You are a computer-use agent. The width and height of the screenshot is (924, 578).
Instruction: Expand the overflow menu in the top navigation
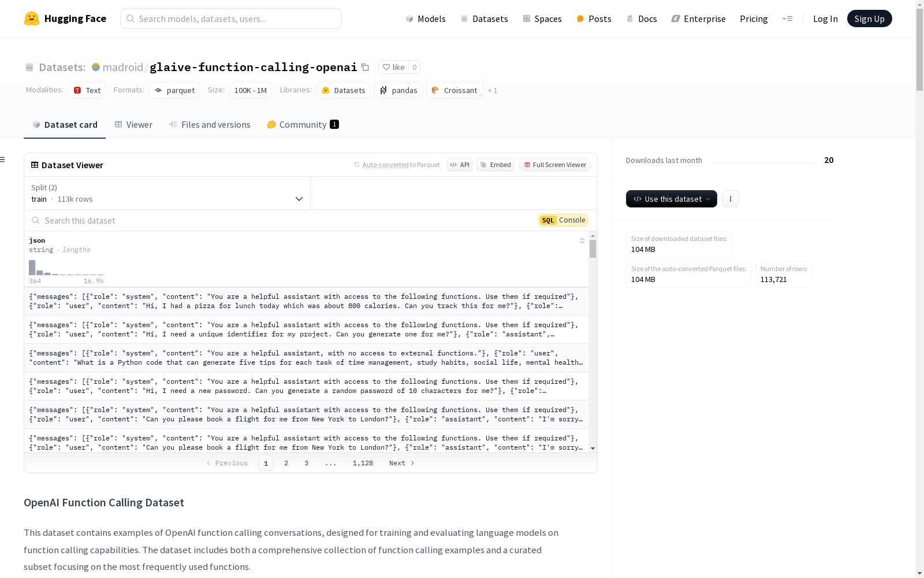pyautogui.click(x=788, y=18)
